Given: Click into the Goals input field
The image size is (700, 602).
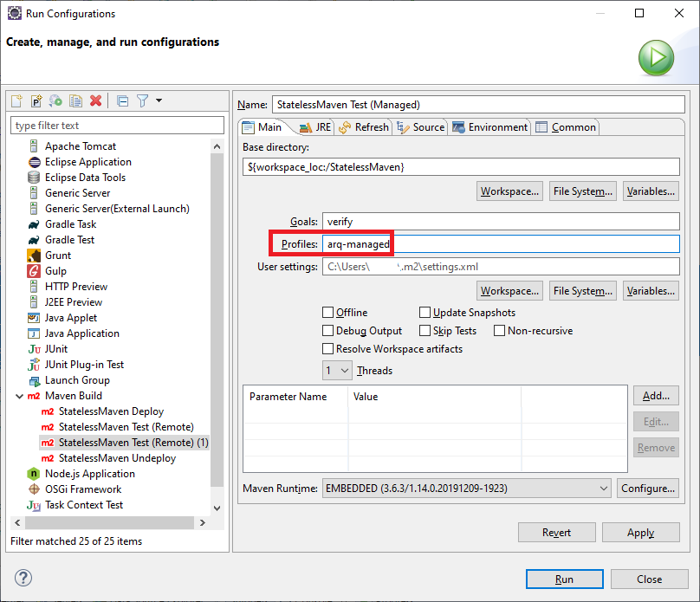Looking at the screenshot, I should click(x=500, y=222).
